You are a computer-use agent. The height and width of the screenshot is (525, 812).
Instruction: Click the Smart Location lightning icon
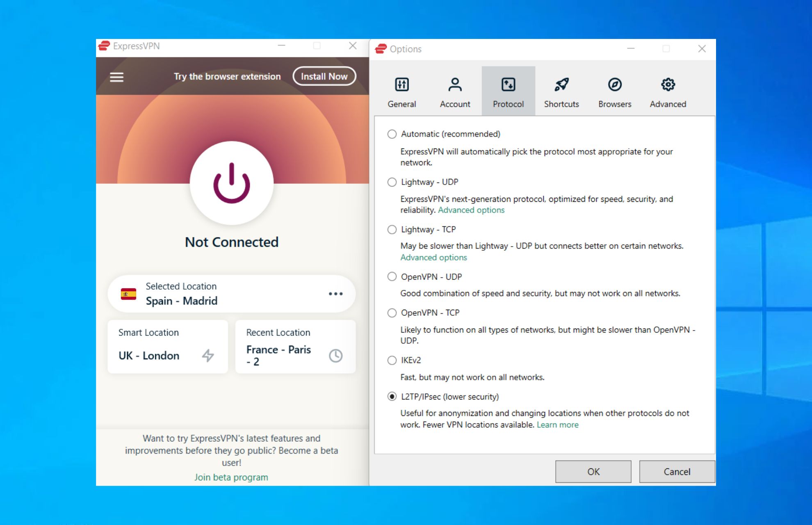tap(208, 355)
